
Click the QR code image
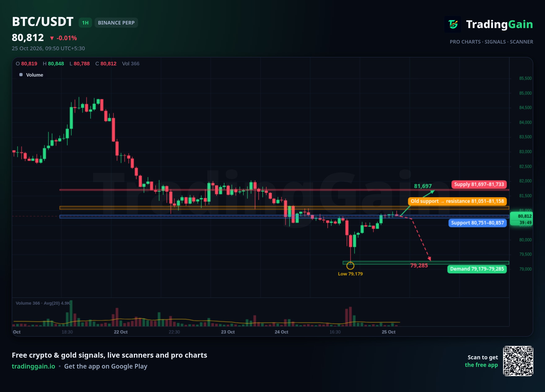(518, 361)
